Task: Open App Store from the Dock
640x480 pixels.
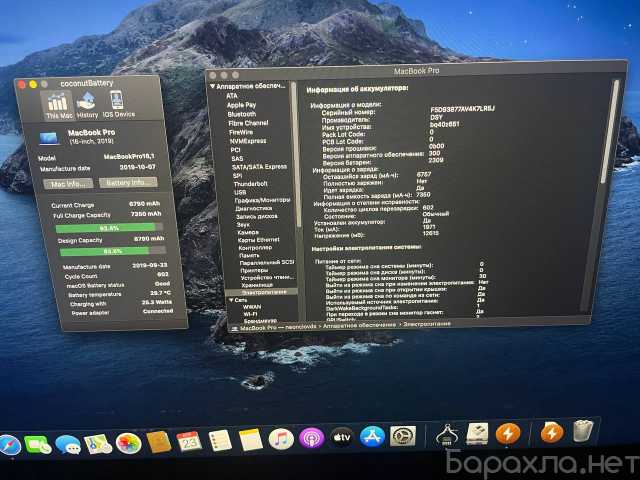Action: click(x=372, y=437)
